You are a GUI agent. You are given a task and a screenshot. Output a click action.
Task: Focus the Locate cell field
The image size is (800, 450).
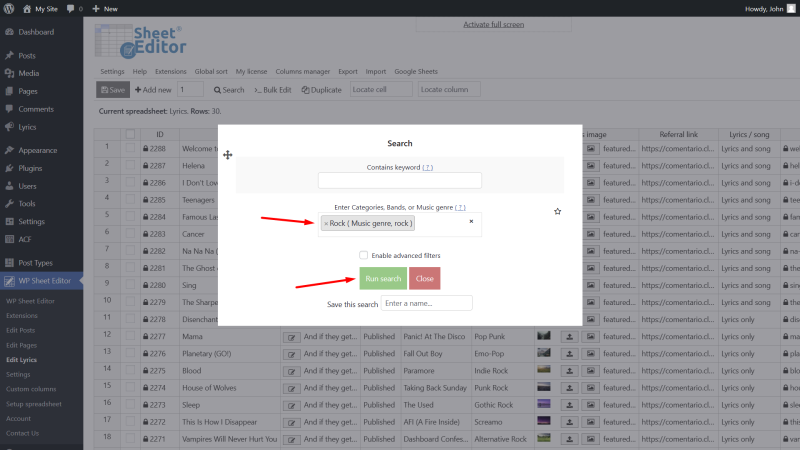[x=381, y=89]
